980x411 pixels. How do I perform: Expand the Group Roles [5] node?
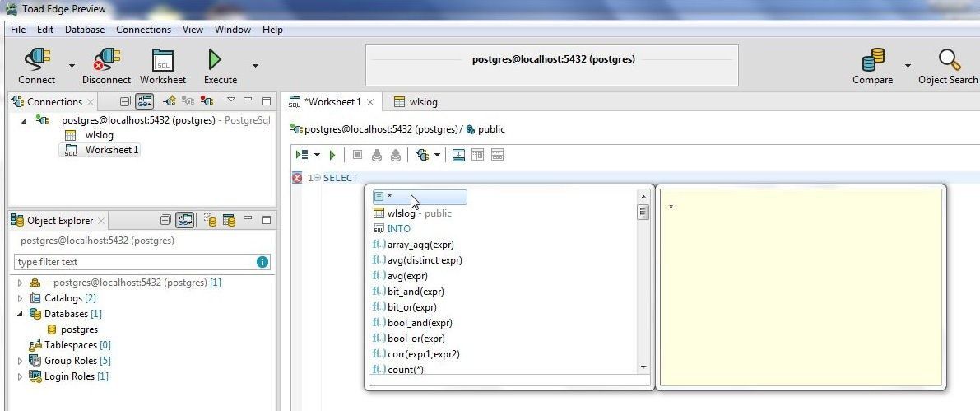pyautogui.click(x=20, y=361)
